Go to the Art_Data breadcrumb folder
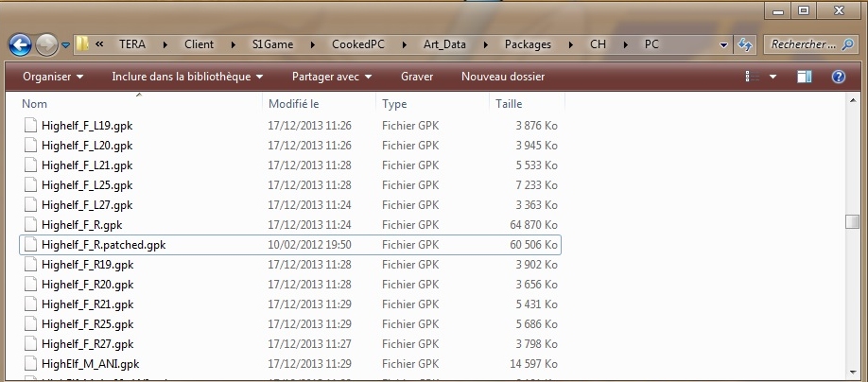 [443, 44]
